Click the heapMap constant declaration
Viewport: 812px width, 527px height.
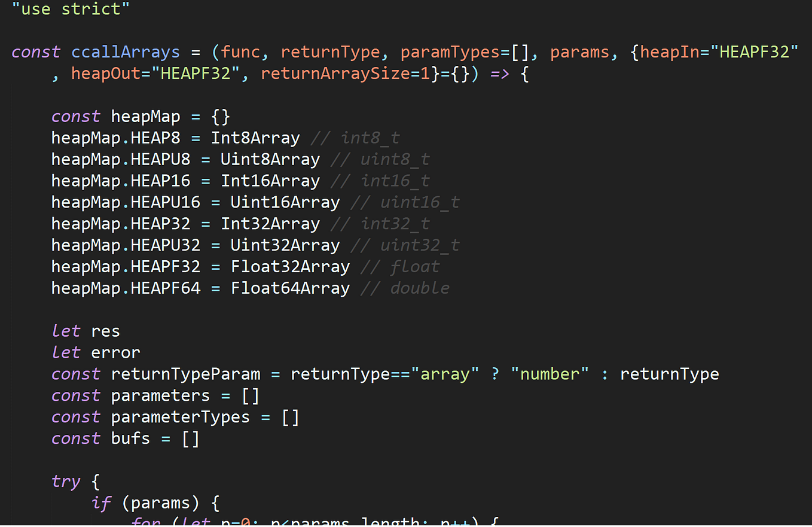(145, 116)
